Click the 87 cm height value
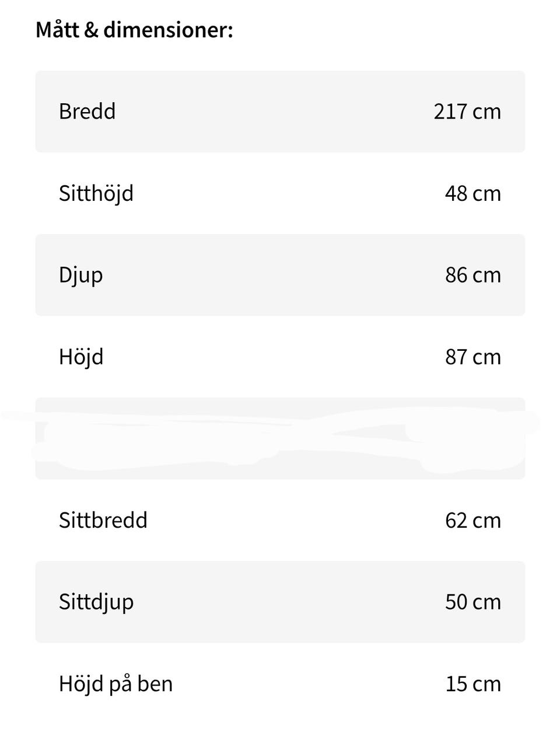 point(473,356)
